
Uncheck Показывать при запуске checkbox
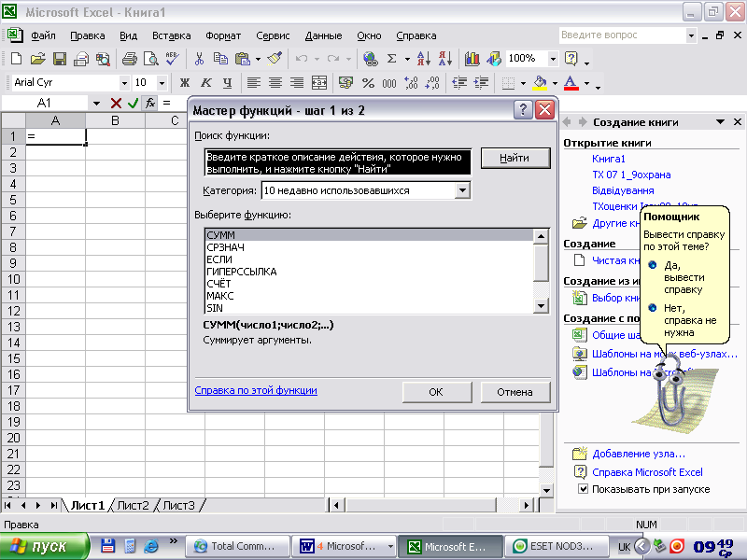pyautogui.click(x=583, y=488)
